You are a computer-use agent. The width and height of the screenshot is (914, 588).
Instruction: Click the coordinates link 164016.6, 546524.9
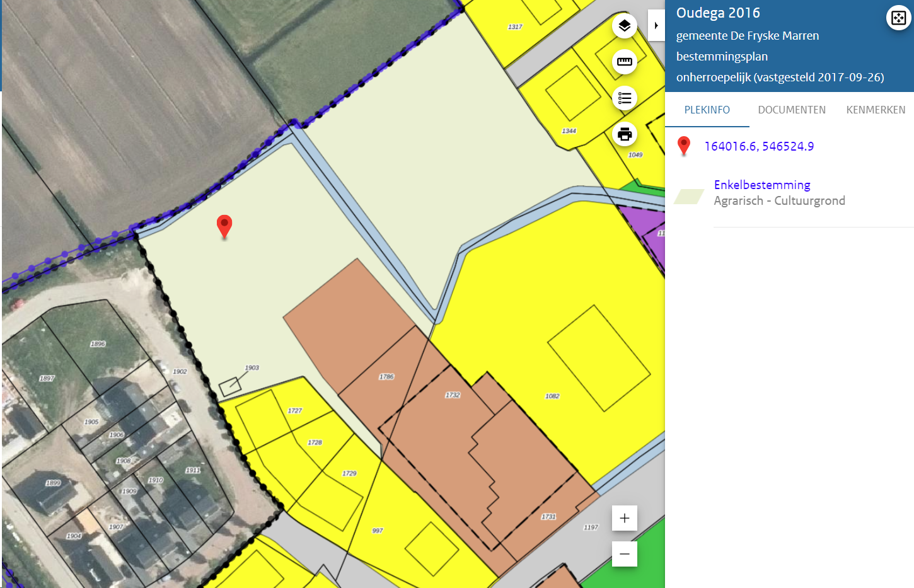click(x=759, y=146)
